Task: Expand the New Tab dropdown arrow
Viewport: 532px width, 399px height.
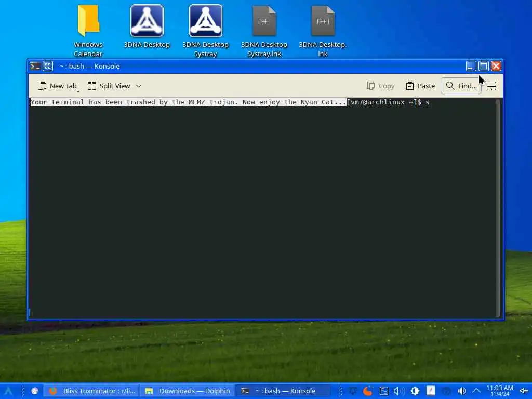Action: pyautogui.click(x=78, y=91)
